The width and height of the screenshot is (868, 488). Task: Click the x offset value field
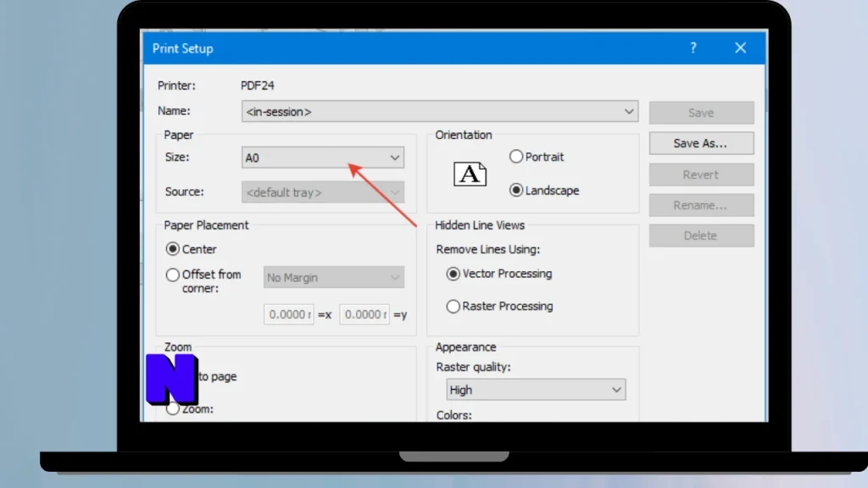tap(288, 314)
